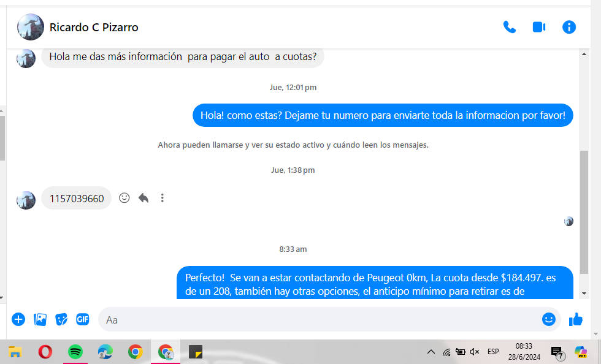The image size is (601, 364).
Task: Open more options for phone number message
Action: [x=163, y=198]
